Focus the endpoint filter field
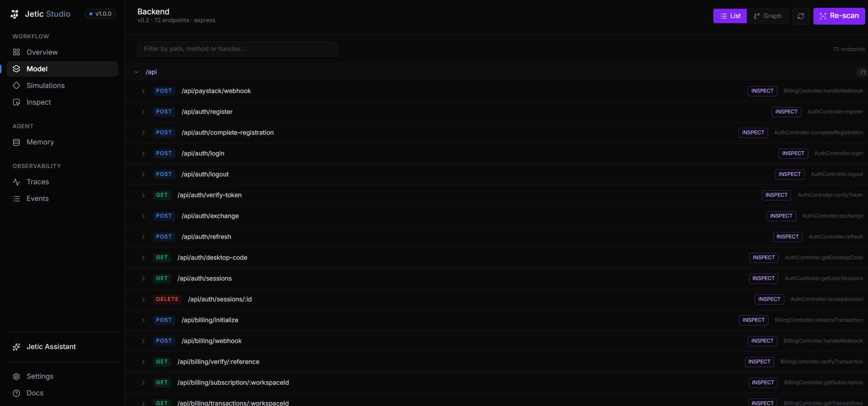868x406 pixels. click(x=237, y=49)
